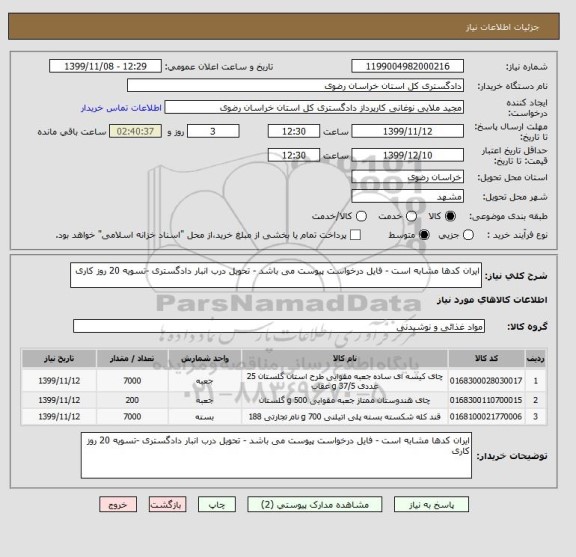Image resolution: width=576 pixels, height=557 pixels.
Task: Toggle the Islamic treasury payment checkbox
Action: [355, 235]
